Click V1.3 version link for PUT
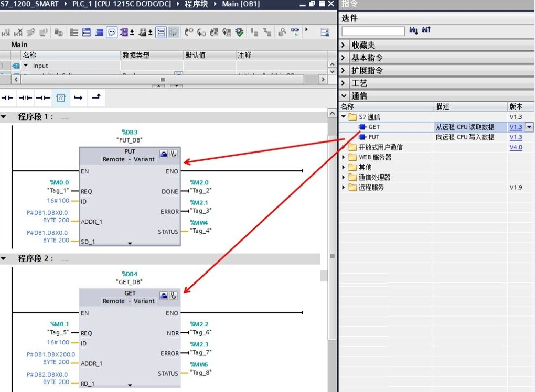This screenshot has height=392, width=535. click(x=516, y=137)
